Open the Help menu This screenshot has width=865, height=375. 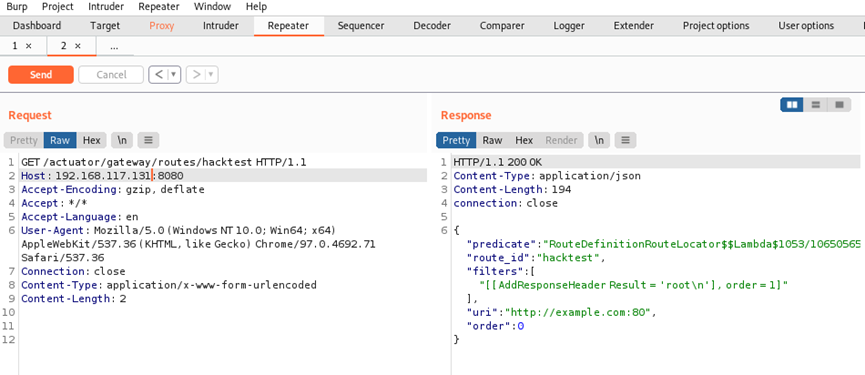pos(256,7)
